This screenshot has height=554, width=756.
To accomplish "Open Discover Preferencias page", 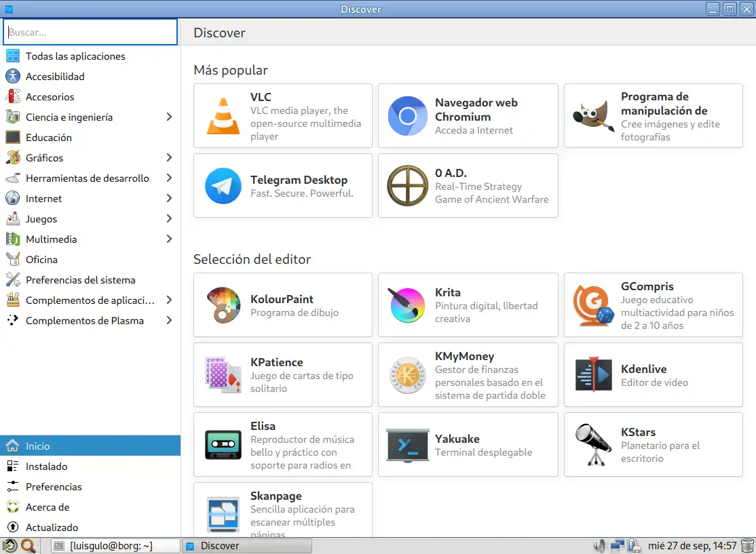I will coord(90,487).
